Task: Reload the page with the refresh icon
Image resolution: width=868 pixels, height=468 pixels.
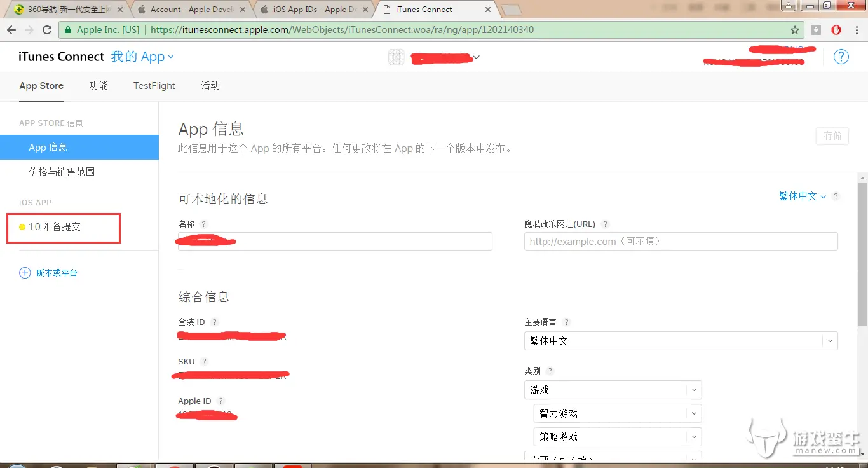Action: (x=47, y=30)
